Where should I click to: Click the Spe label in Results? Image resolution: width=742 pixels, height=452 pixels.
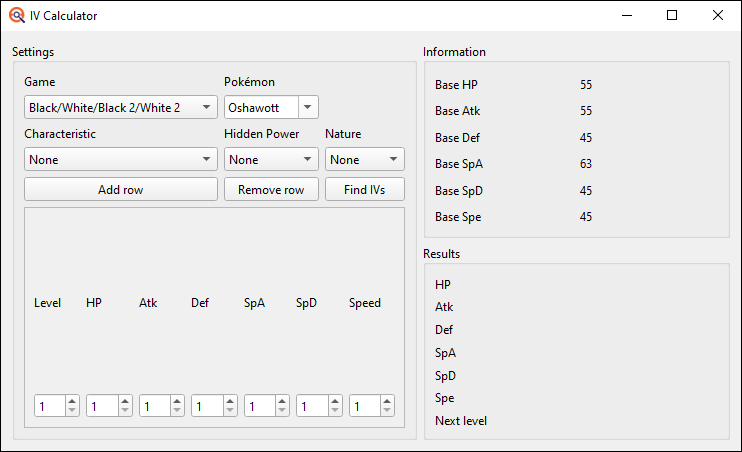pos(444,398)
